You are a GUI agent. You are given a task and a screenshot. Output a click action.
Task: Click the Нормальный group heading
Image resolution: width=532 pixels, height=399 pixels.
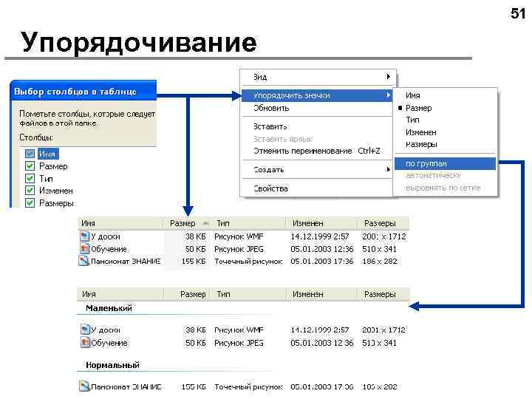pos(112,365)
